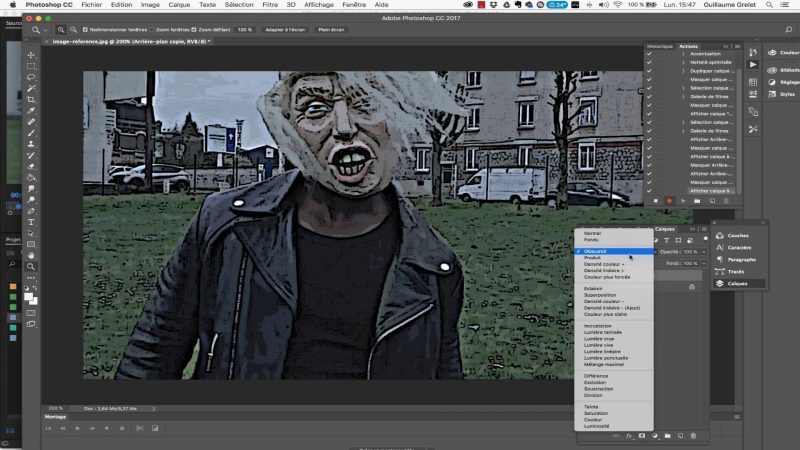The width and height of the screenshot is (800, 450).
Task: Create new action set folder
Action: click(x=697, y=201)
